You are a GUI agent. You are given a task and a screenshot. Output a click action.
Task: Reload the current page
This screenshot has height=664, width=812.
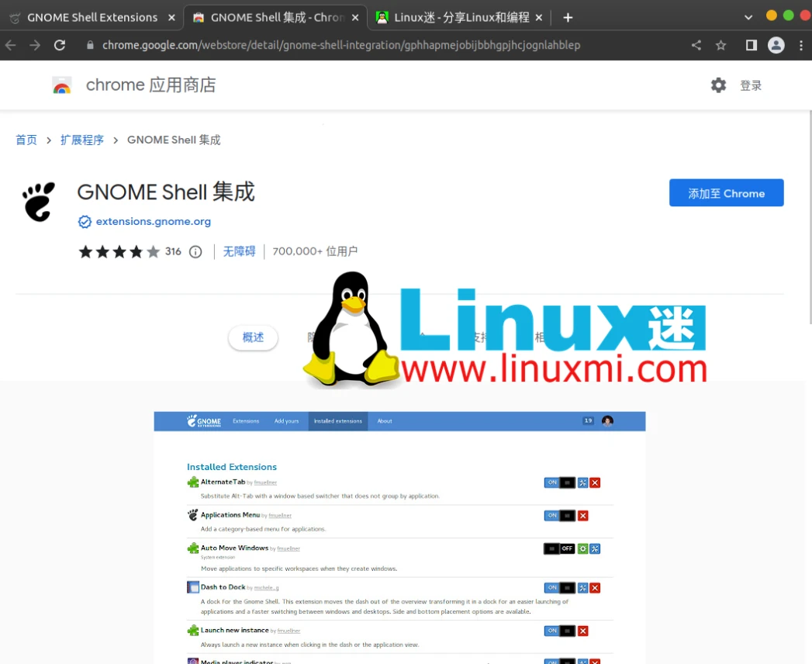click(x=60, y=46)
